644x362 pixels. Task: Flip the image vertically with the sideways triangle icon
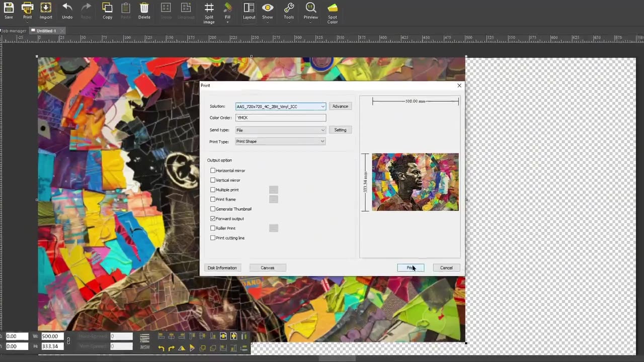click(192, 348)
